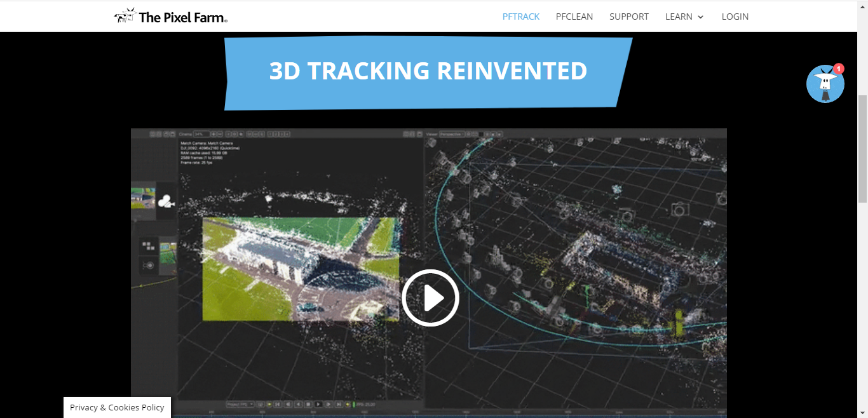Click The Pixel Farm cow logo

coord(125,16)
